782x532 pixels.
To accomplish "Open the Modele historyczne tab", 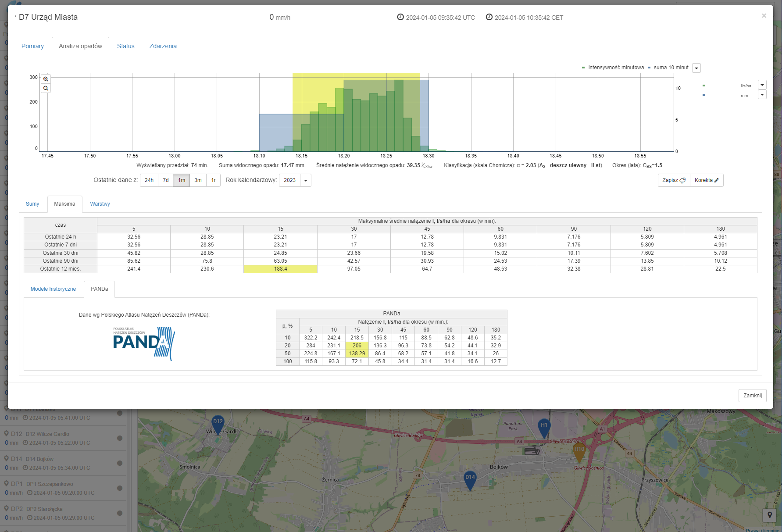I will (53, 289).
